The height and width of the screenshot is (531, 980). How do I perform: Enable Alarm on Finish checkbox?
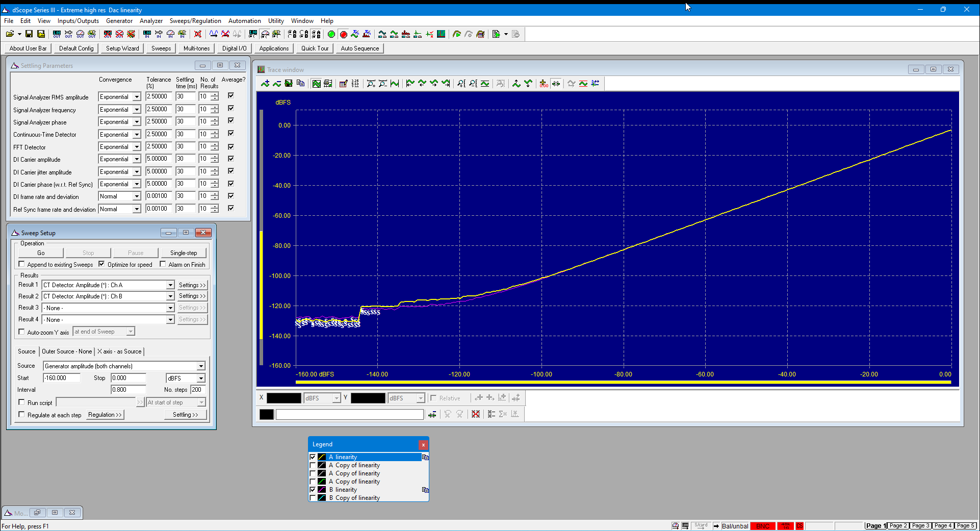coord(163,264)
